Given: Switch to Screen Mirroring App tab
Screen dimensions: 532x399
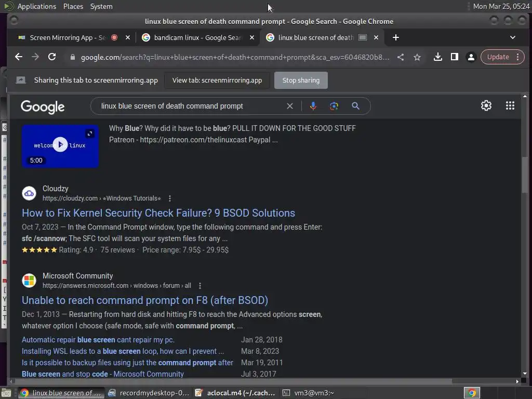Looking at the screenshot, I should click(68, 37).
